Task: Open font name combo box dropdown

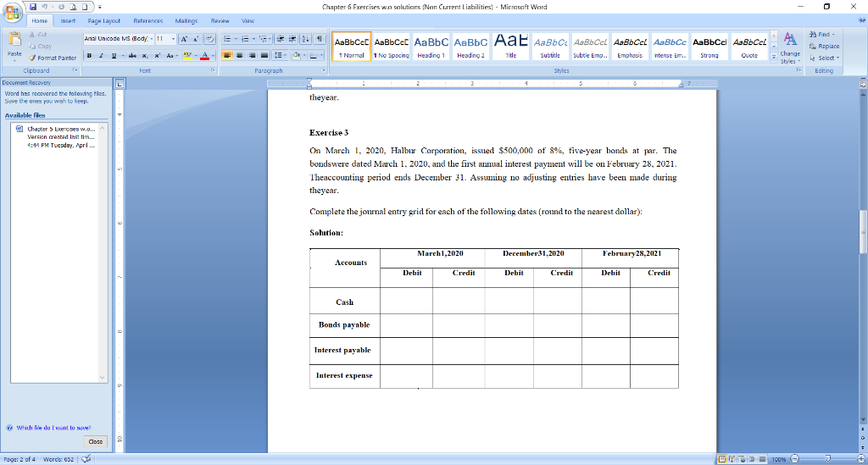Action: [x=152, y=39]
